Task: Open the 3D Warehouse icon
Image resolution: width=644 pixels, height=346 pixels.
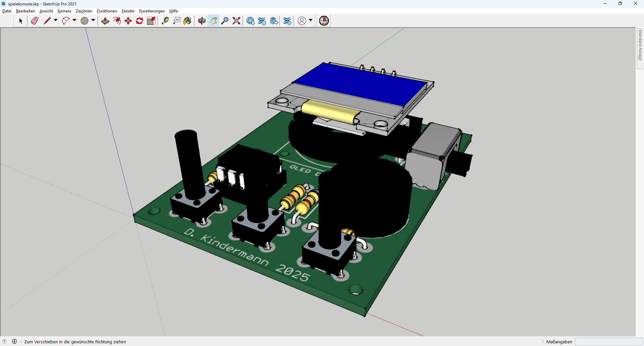Action: pyautogui.click(x=250, y=21)
